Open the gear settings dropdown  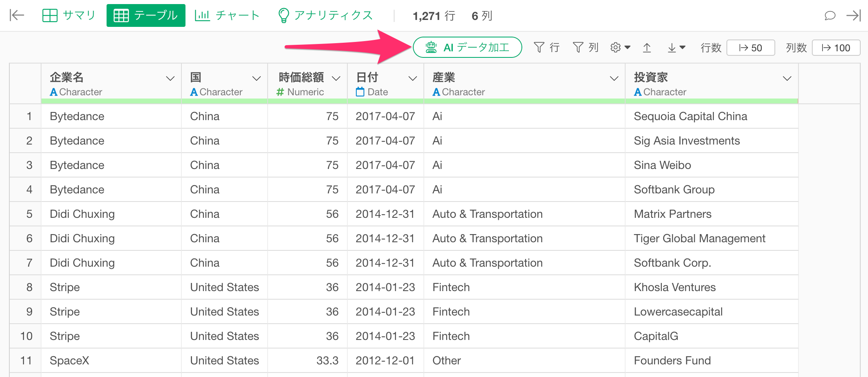pyautogui.click(x=620, y=48)
